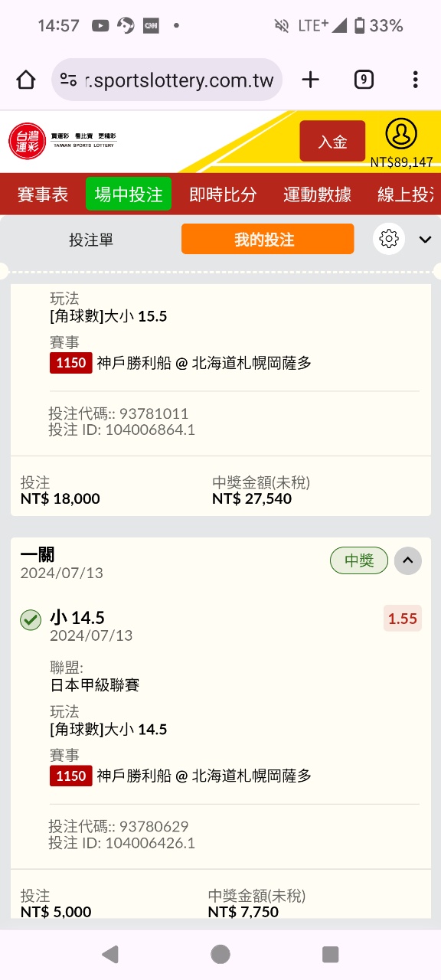Expand the dropdown arrow next to settings gear
Screen dimensions: 441x980
tap(426, 240)
